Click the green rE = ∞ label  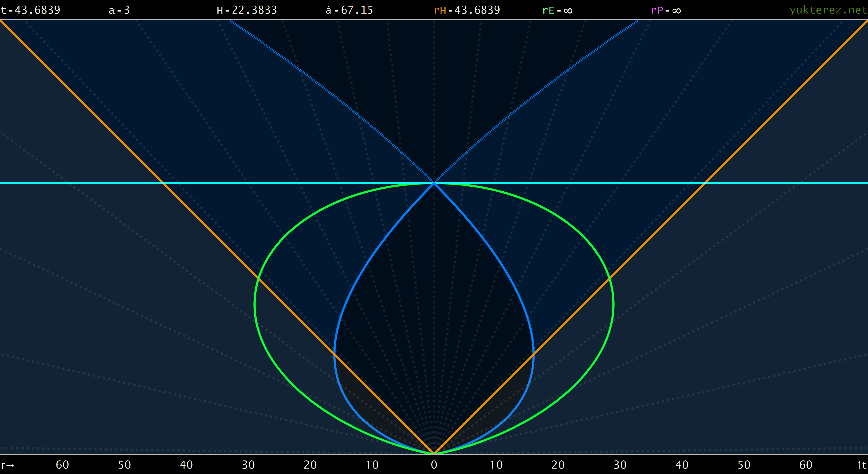pos(557,10)
